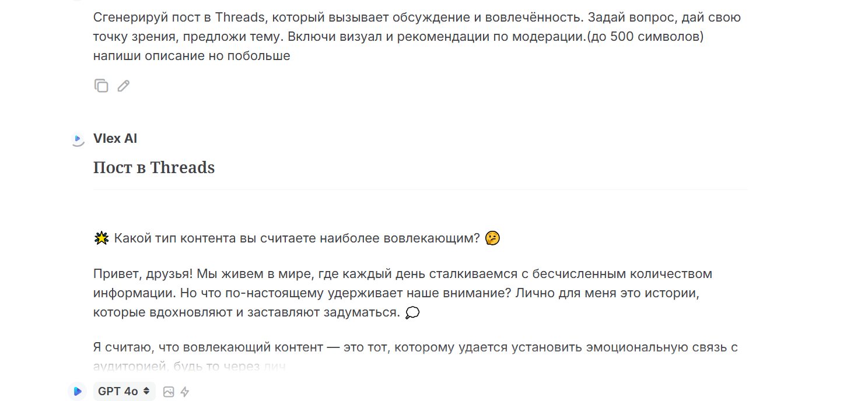The height and width of the screenshot is (401, 868).
Task: Click the prompt line starting with Сгенерируй пост
Action: coord(416,17)
